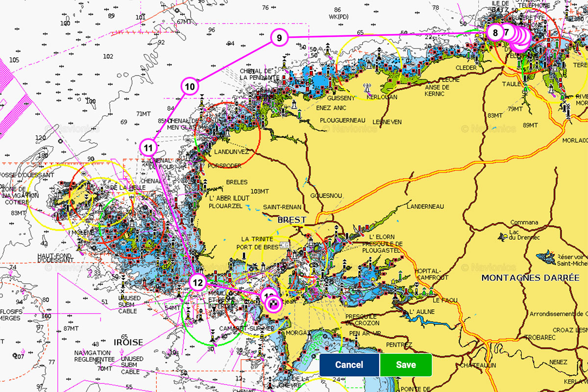This screenshot has width=588, height=392.
Task: Click the route line between waypoints 9 and 10
Action: [233, 63]
